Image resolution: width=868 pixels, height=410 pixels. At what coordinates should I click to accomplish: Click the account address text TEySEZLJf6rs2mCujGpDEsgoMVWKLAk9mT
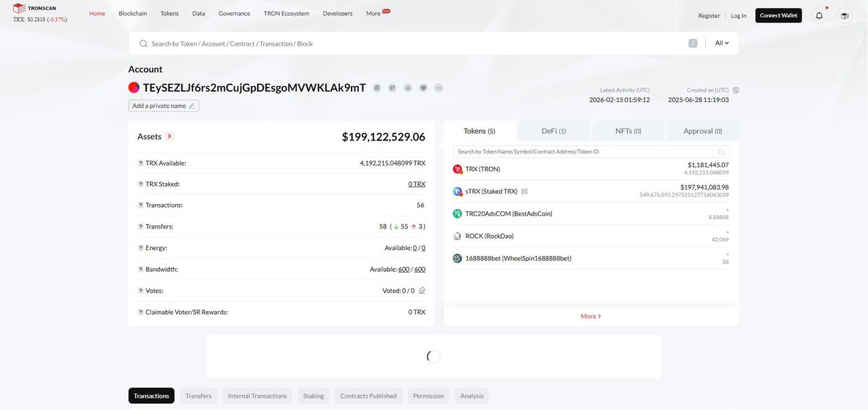click(x=254, y=87)
